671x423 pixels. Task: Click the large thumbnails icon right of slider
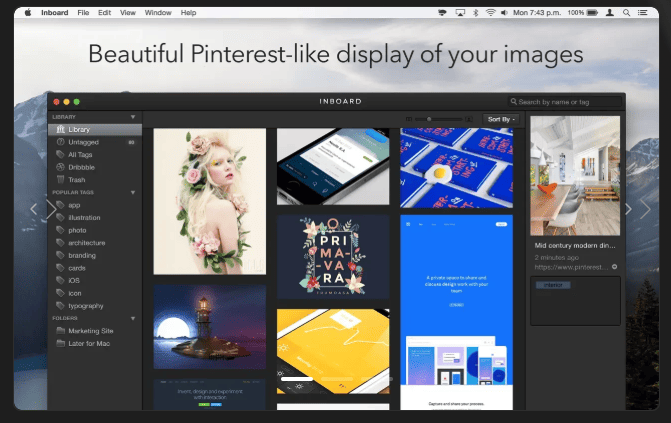[469, 119]
